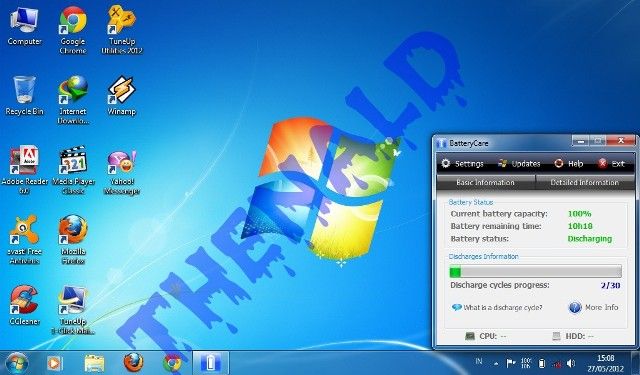This screenshot has width=640, height=375.
Task: Open the What is a discharge cycle link
Action: click(497, 307)
